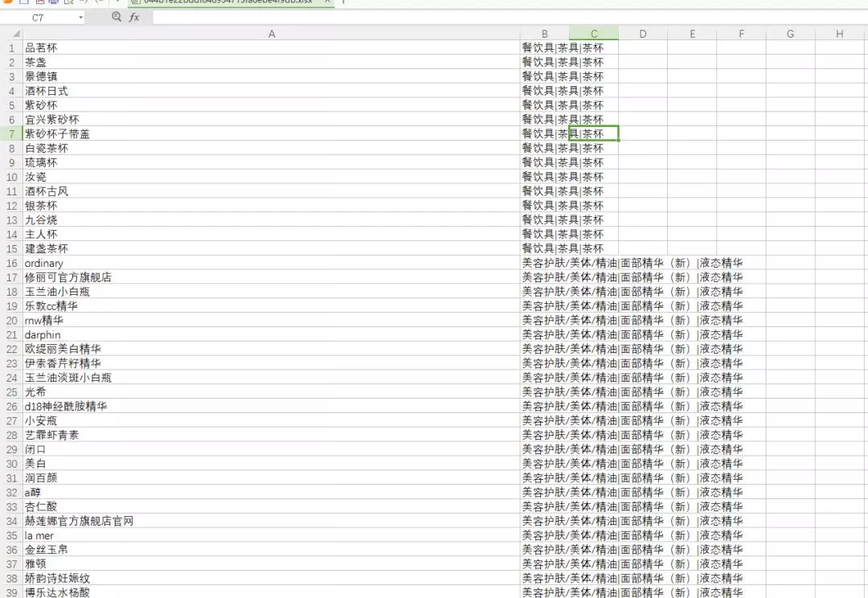The height and width of the screenshot is (598, 868).
Task: Select cell containing 白瓷茶杯
Action: coord(272,148)
